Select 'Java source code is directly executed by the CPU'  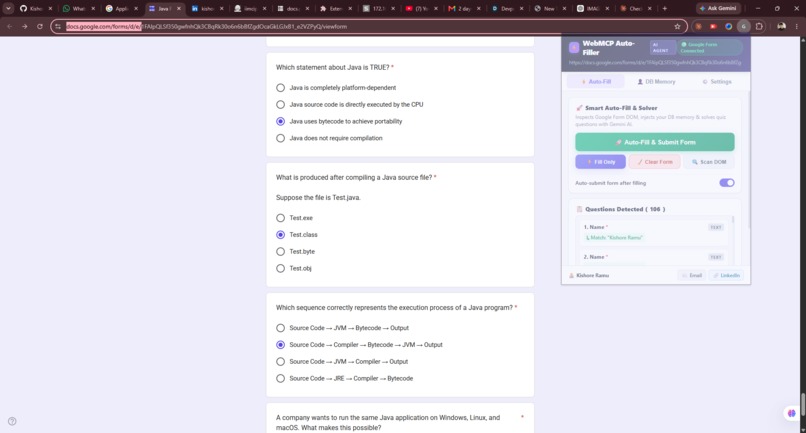coord(280,104)
